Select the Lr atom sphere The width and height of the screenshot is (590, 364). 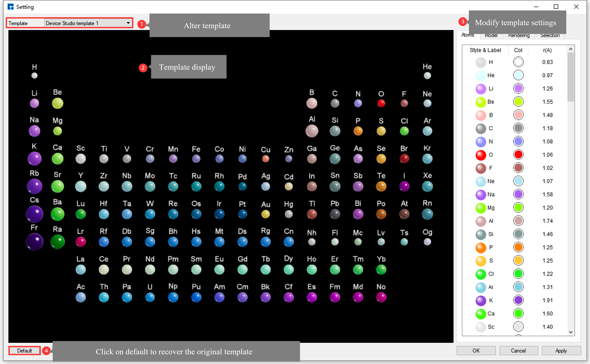[81, 242]
